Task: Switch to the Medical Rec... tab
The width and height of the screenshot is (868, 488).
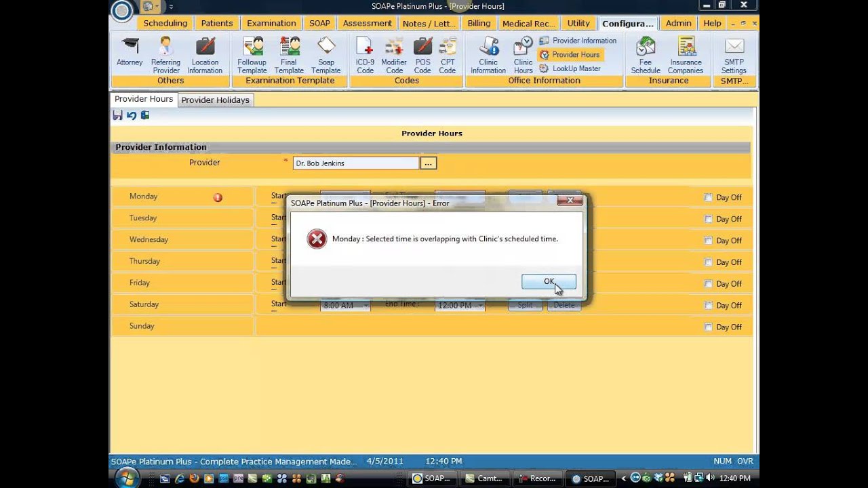Action: click(x=528, y=23)
